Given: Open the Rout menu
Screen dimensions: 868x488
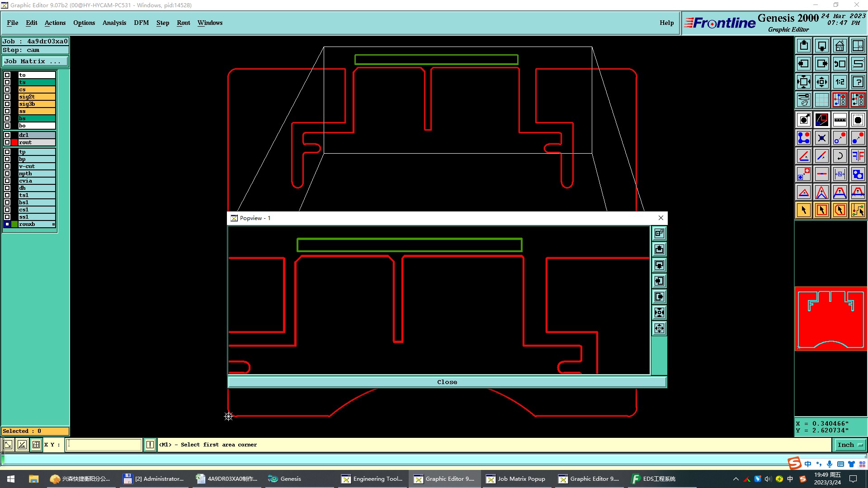Looking at the screenshot, I should coord(183,23).
